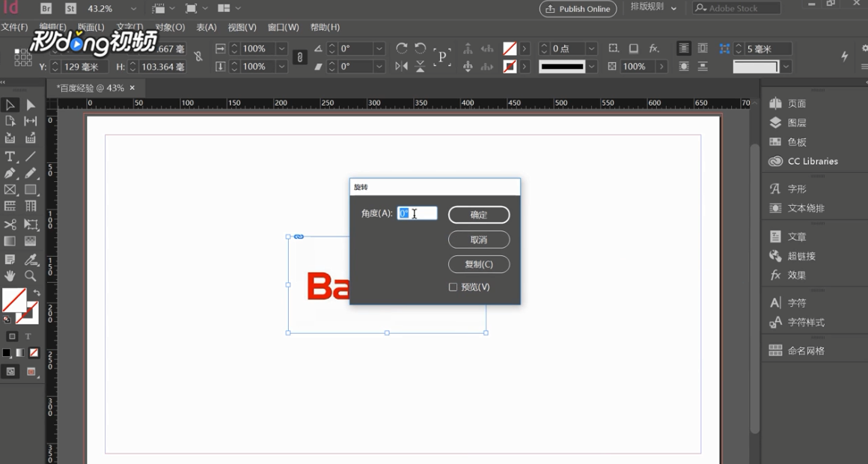Open the 视图(V) menu
The image size is (868, 464).
[242, 27]
